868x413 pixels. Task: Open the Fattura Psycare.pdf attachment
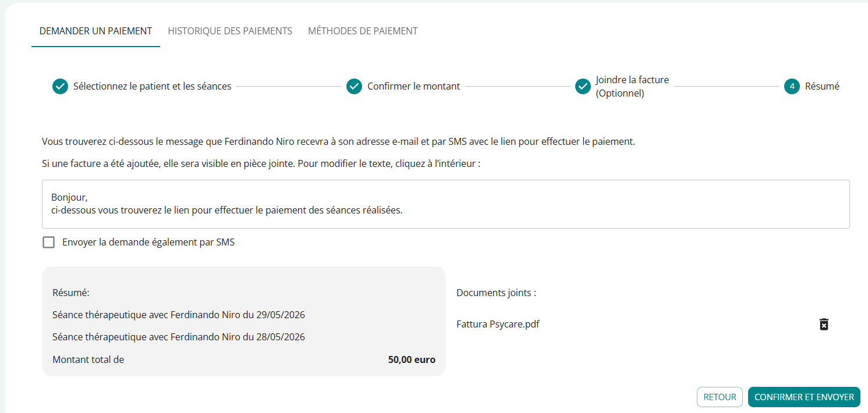pos(498,324)
